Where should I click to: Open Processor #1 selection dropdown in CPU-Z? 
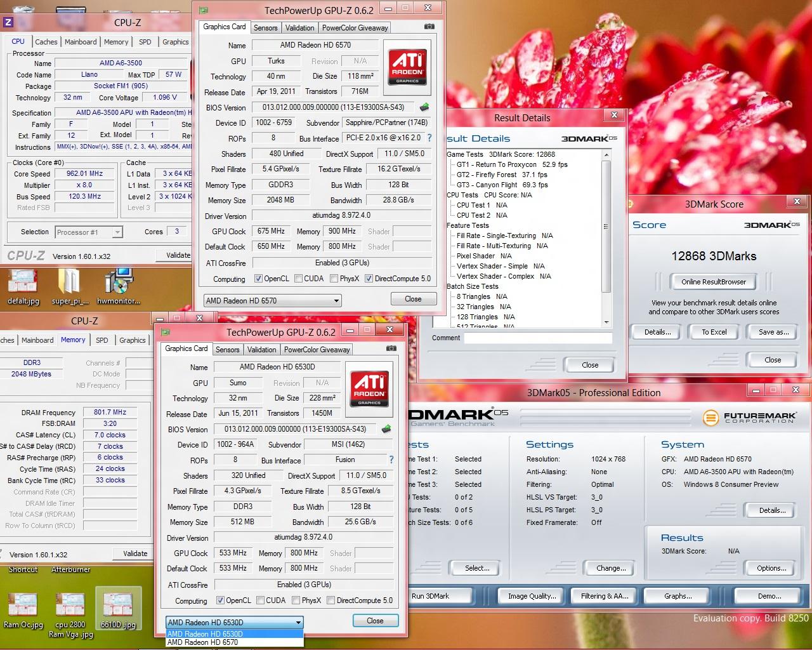pos(89,232)
